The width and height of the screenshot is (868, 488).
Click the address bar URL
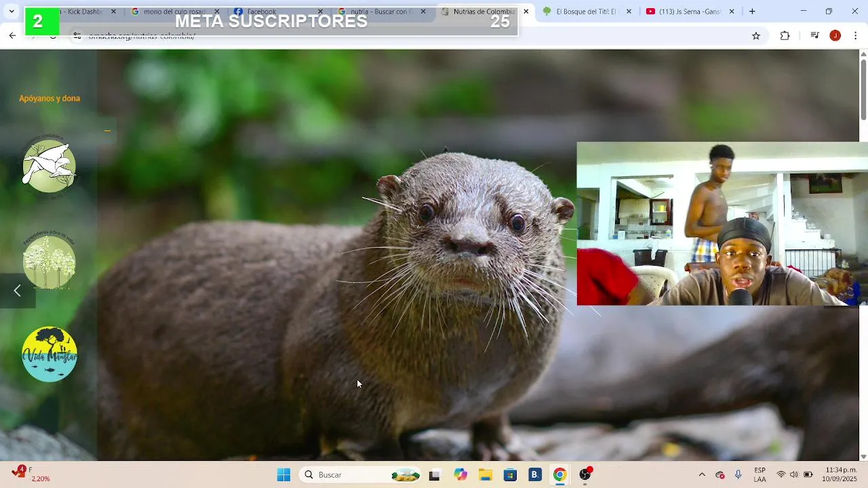point(142,37)
